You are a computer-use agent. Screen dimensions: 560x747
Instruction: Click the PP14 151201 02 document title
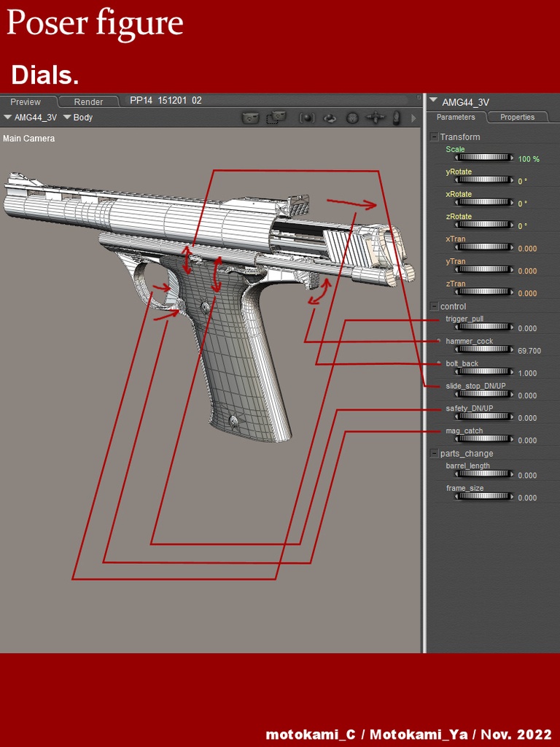pyautogui.click(x=166, y=101)
